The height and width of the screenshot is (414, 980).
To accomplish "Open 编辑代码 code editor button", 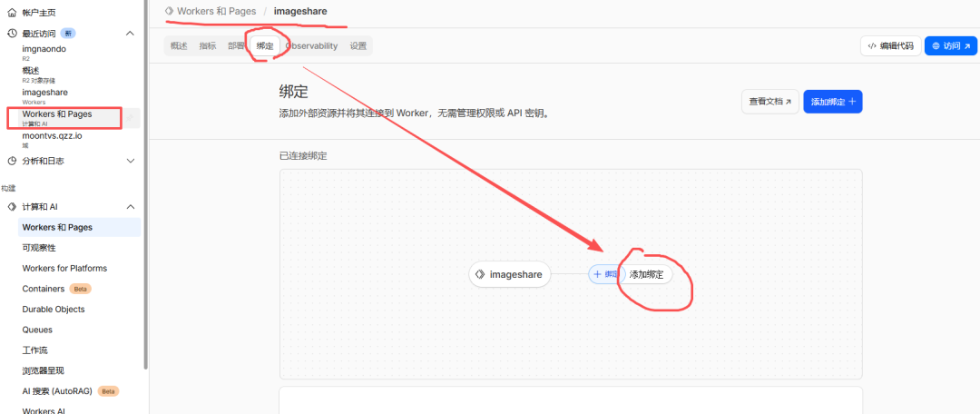I will click(x=889, y=45).
